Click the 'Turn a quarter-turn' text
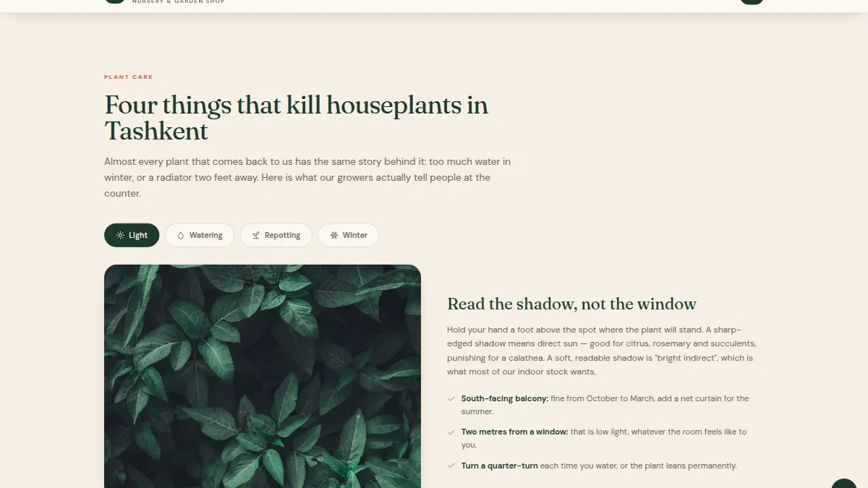The image size is (868, 488). pyautogui.click(x=500, y=466)
